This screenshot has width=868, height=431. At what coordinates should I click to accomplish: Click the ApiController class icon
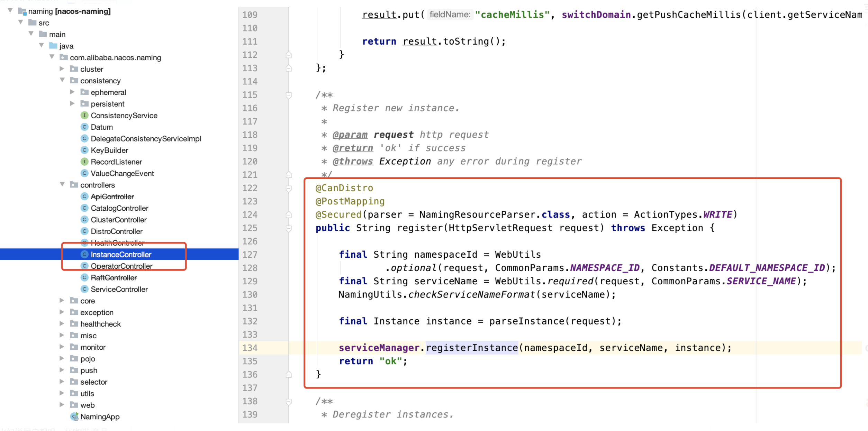pyautogui.click(x=84, y=196)
